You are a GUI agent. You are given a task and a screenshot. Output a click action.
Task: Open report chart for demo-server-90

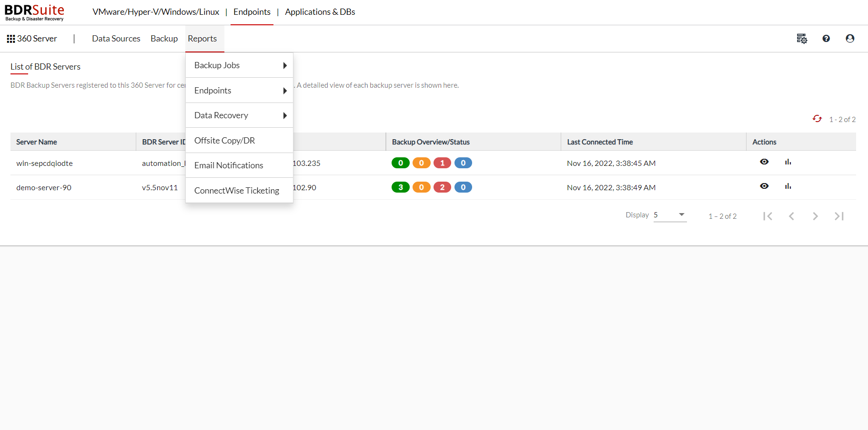pyautogui.click(x=788, y=186)
